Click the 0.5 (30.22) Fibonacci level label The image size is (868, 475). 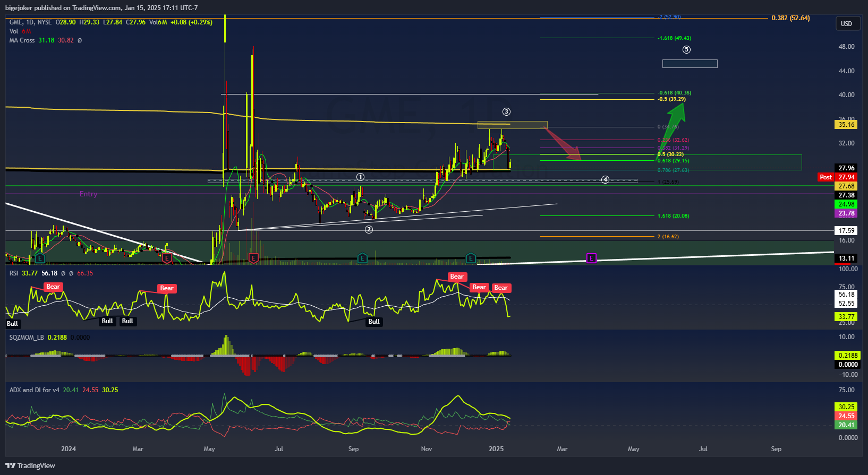coord(670,154)
